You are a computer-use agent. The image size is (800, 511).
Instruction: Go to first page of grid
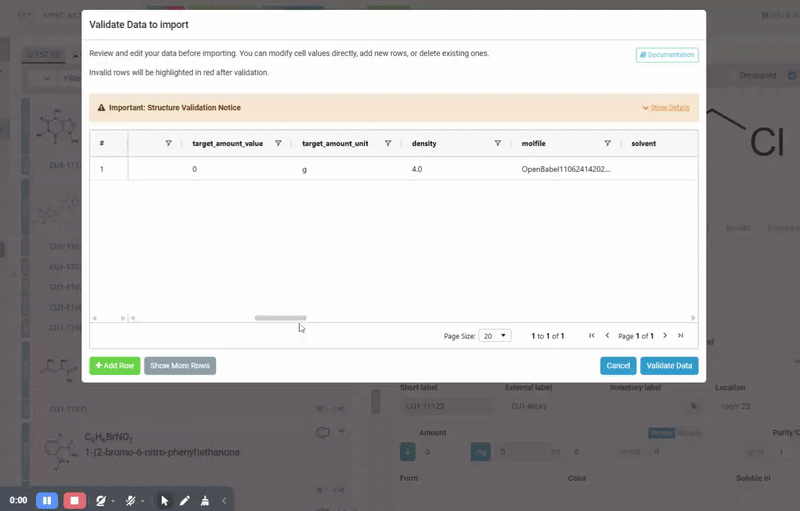592,336
